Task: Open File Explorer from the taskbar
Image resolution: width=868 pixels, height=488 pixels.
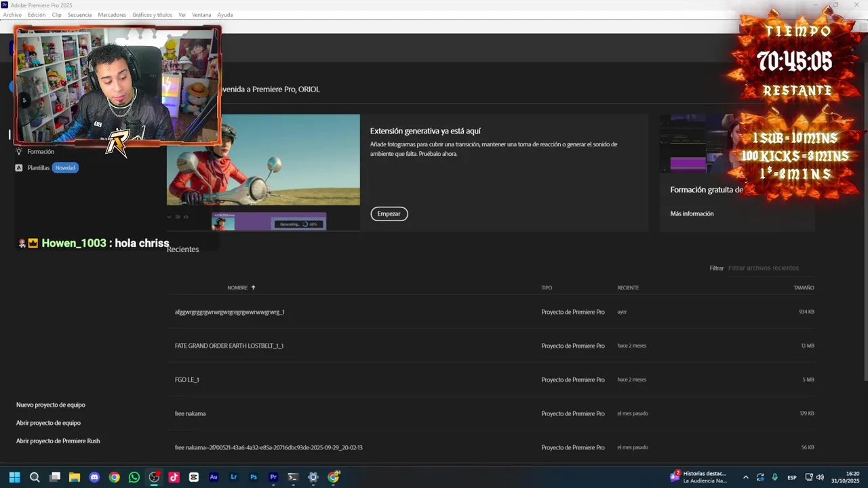Action: tap(75, 477)
